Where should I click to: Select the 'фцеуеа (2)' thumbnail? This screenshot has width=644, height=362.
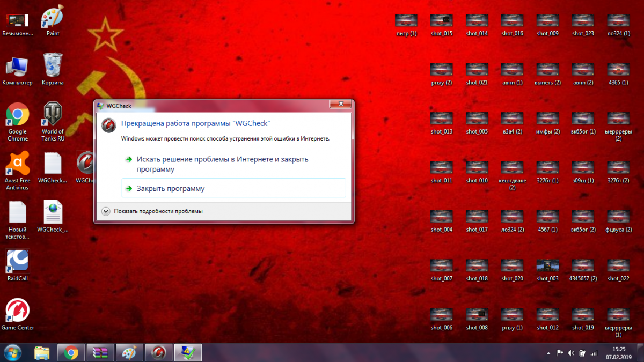click(618, 221)
